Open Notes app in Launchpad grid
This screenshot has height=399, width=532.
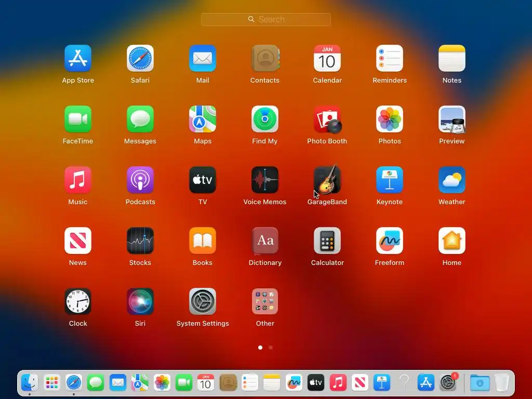click(452, 58)
